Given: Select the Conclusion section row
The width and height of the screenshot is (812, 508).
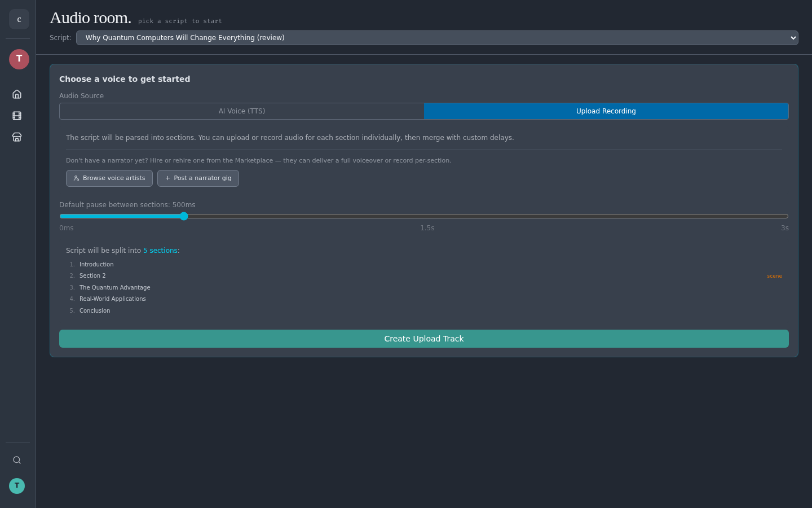Looking at the screenshot, I should [424, 310].
